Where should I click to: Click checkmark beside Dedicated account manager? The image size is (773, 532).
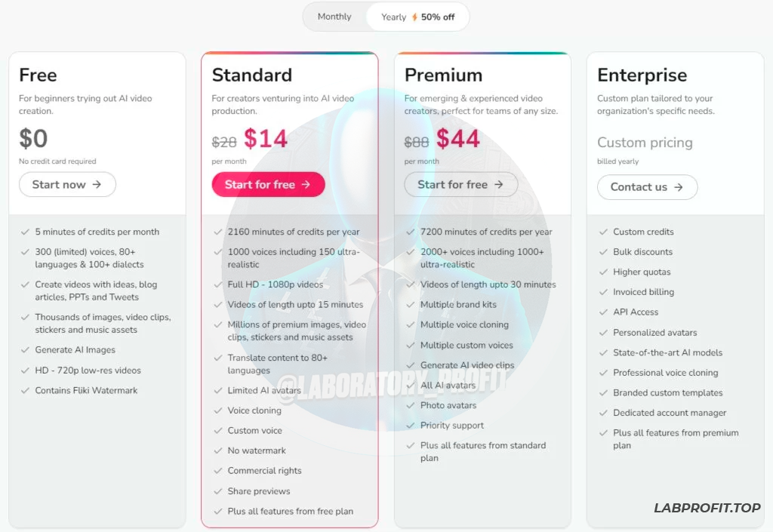pyautogui.click(x=603, y=413)
